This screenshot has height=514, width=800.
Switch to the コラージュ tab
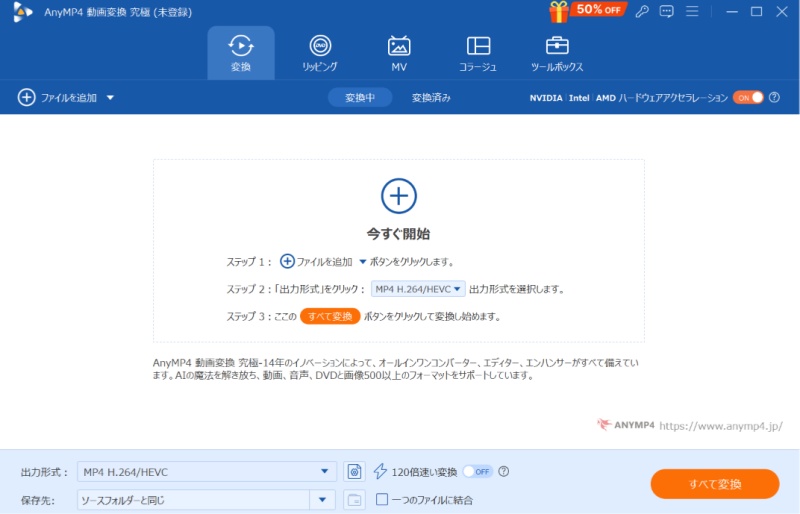click(478, 53)
